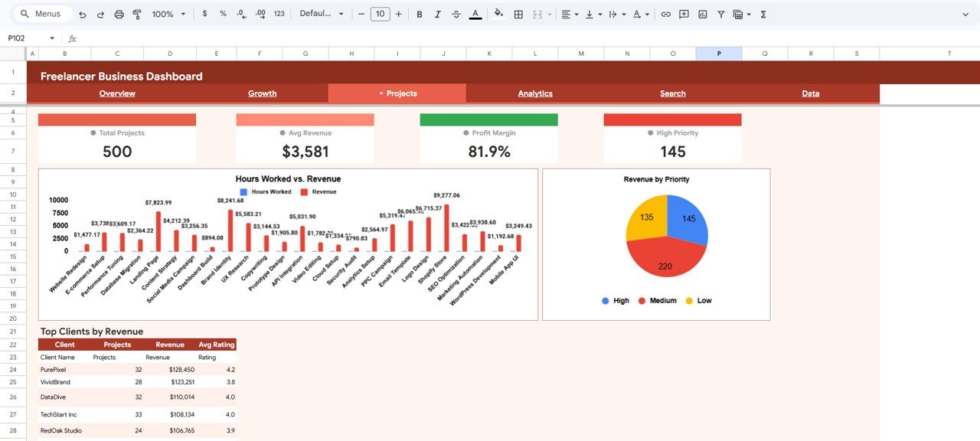Open the zoom level dropdown
The height and width of the screenshot is (441, 980).
(x=168, y=14)
